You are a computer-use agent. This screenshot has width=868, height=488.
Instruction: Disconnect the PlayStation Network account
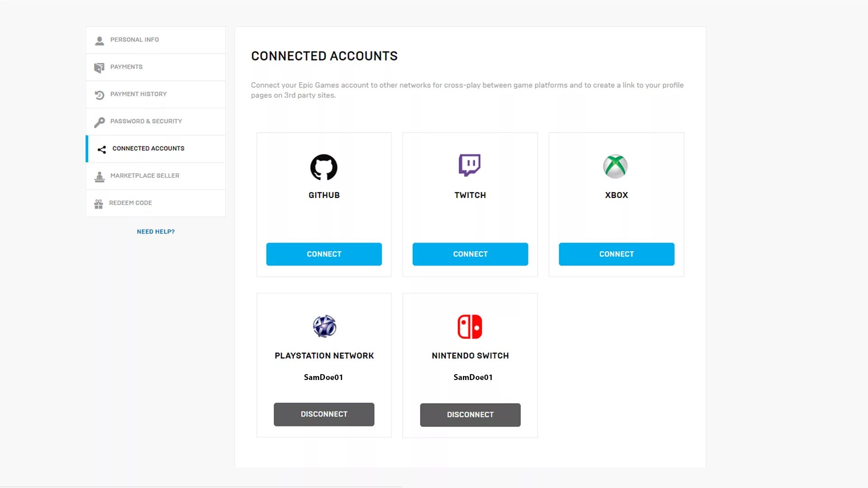(324, 414)
